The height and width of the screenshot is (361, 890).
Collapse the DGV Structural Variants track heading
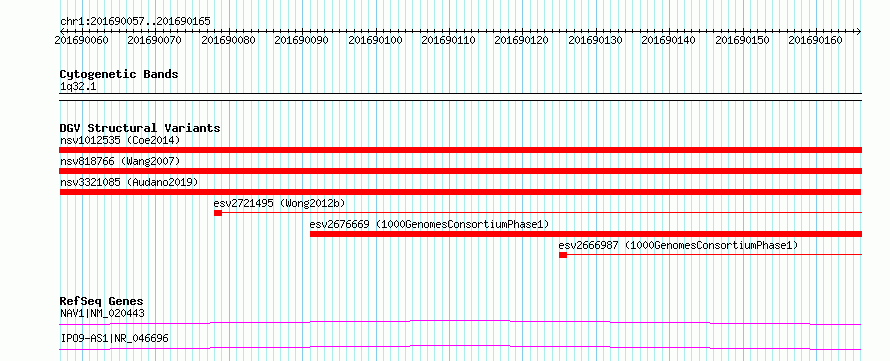(140, 128)
